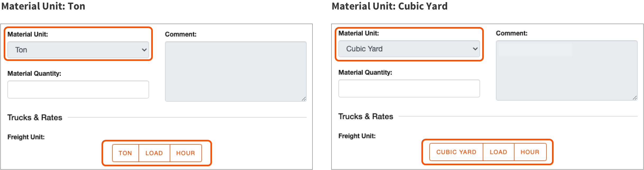
Task: Open the Cubic Yard material unit dropdown
Action: pos(409,49)
